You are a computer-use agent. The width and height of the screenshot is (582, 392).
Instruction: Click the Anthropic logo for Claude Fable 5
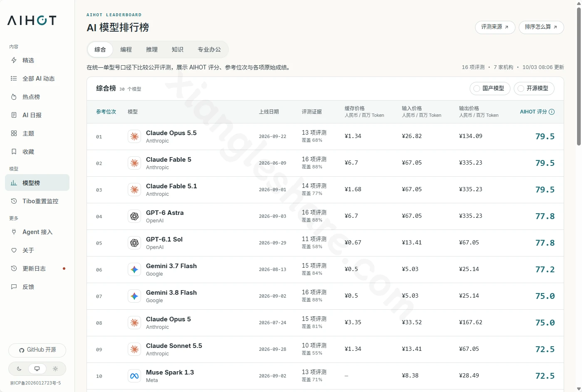(134, 163)
